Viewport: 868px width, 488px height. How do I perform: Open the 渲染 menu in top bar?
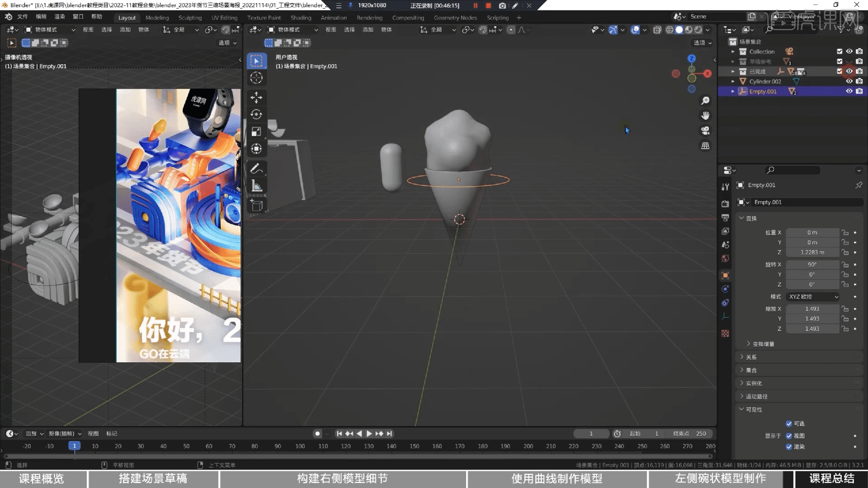coord(60,17)
